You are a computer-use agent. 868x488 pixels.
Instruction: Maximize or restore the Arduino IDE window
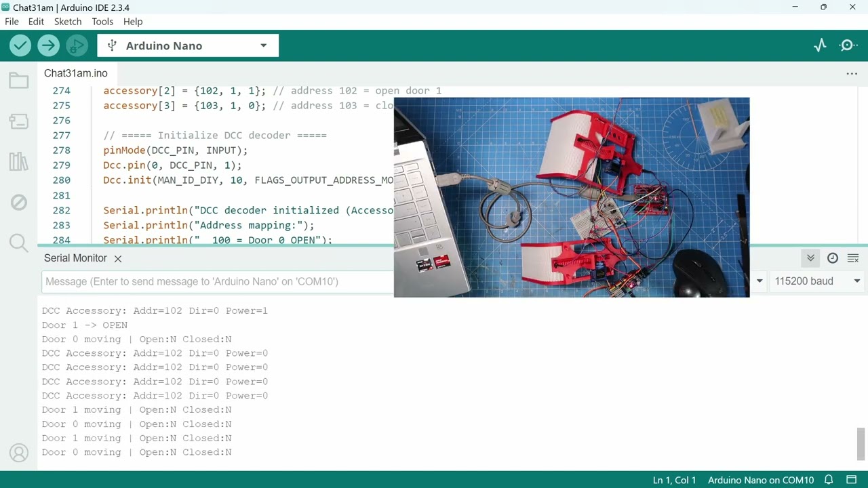coord(823,7)
